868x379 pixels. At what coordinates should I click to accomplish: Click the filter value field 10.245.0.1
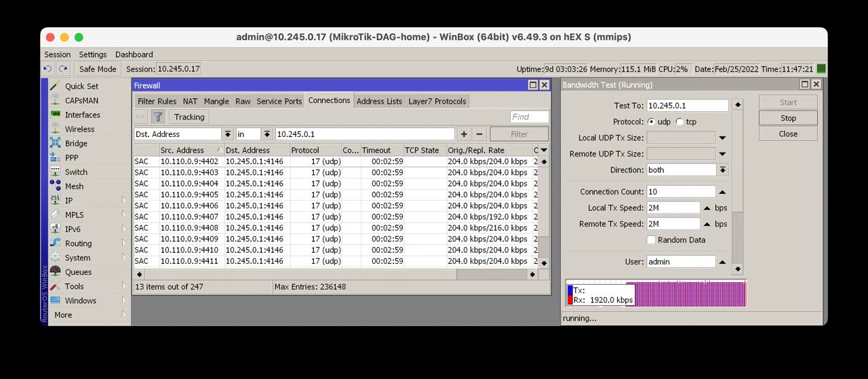pos(365,134)
